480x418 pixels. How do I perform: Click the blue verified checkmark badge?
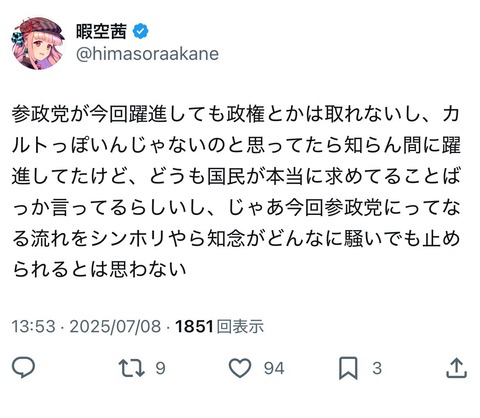pyautogui.click(x=141, y=32)
